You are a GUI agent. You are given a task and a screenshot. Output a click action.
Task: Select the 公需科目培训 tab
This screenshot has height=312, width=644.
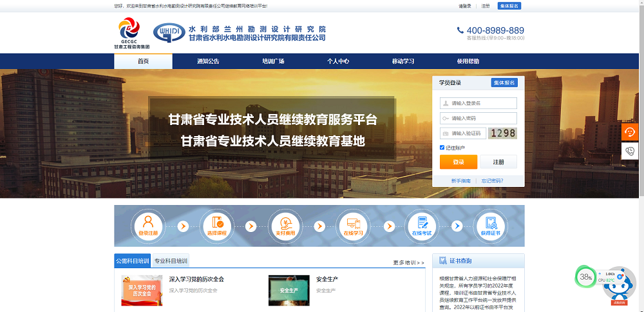coord(132,261)
